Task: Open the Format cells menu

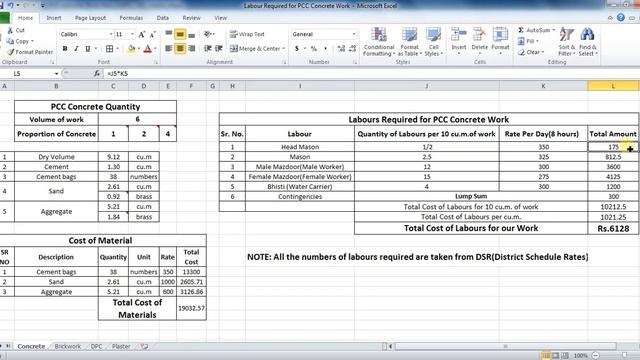Action: (x=500, y=41)
